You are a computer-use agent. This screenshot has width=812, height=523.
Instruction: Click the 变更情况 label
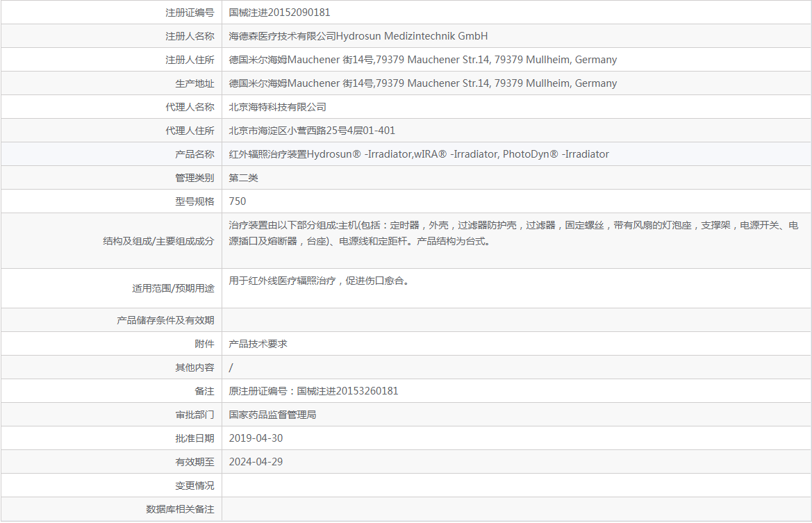pyautogui.click(x=194, y=485)
